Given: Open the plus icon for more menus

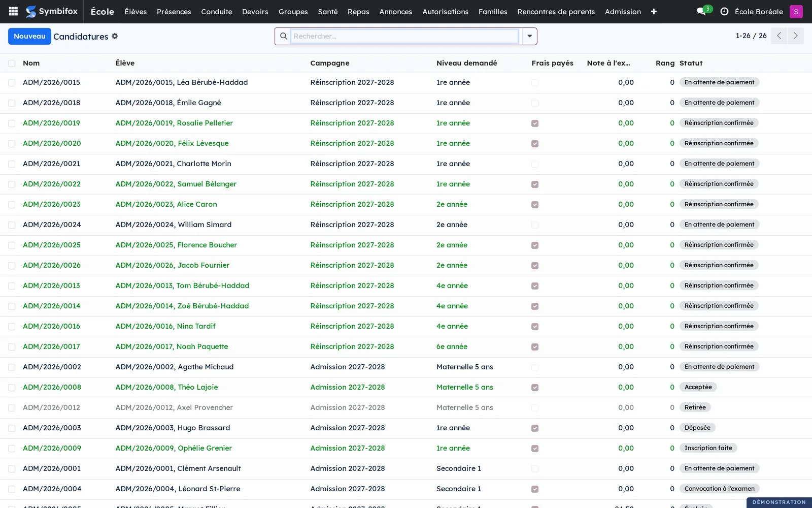Looking at the screenshot, I should pos(654,12).
